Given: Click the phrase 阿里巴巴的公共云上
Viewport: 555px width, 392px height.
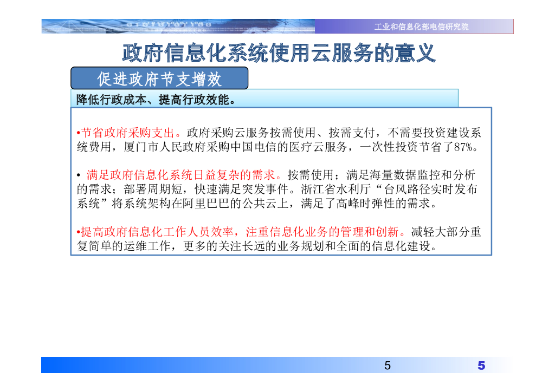Looking at the screenshot, I should 235,204.
